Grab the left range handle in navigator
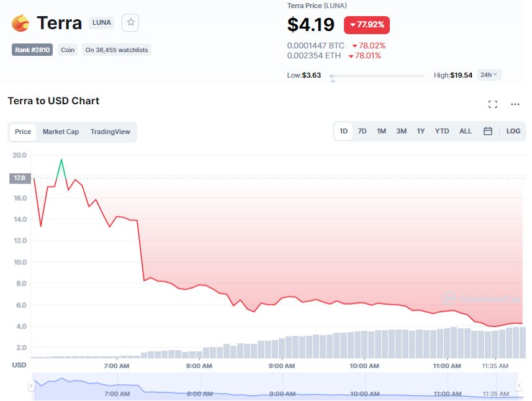Viewport: 532px width, 401px height. click(x=31, y=386)
